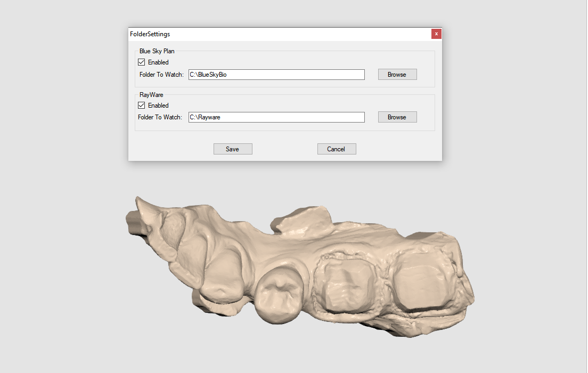This screenshot has width=588, height=373.
Task: Uncheck Enabled under RayWare
Action: pos(141,106)
